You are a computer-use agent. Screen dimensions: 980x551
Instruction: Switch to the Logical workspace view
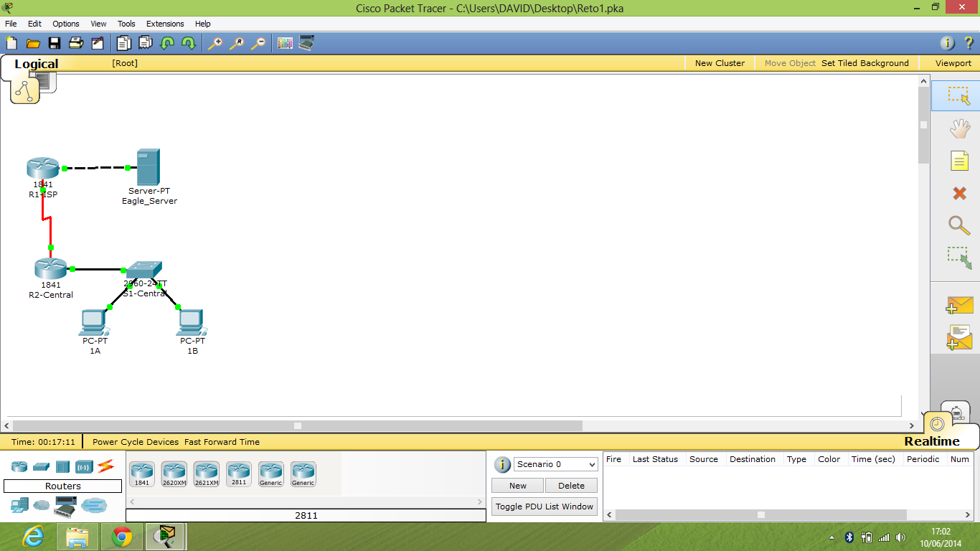click(36, 64)
